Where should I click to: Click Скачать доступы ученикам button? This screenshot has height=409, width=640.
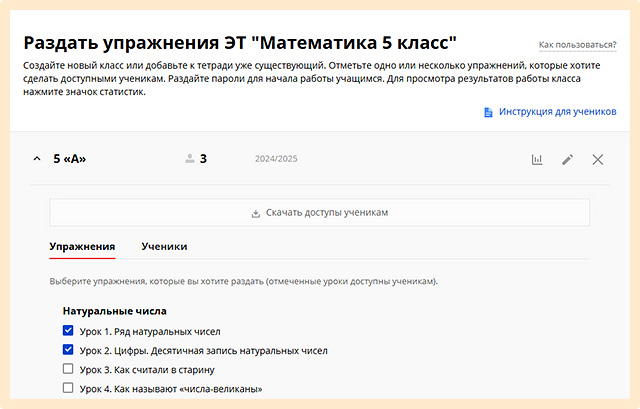320,213
